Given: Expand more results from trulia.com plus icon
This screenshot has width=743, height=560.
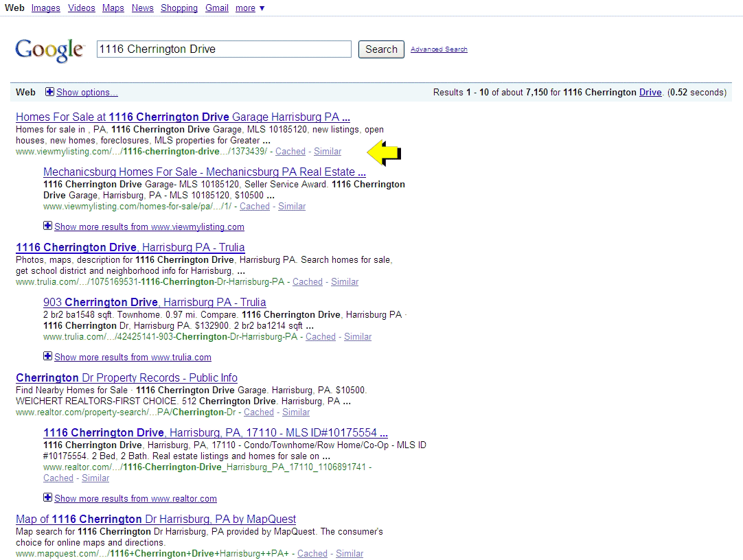Looking at the screenshot, I should pyautogui.click(x=47, y=356).
